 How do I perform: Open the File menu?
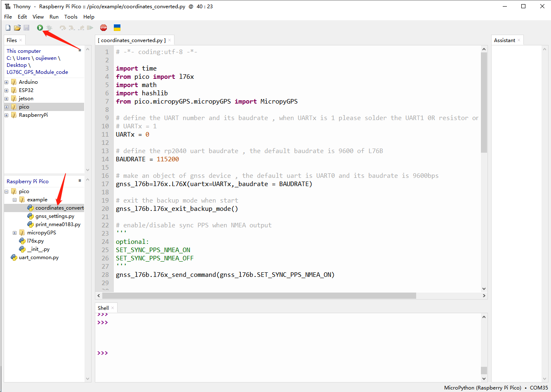click(8, 17)
